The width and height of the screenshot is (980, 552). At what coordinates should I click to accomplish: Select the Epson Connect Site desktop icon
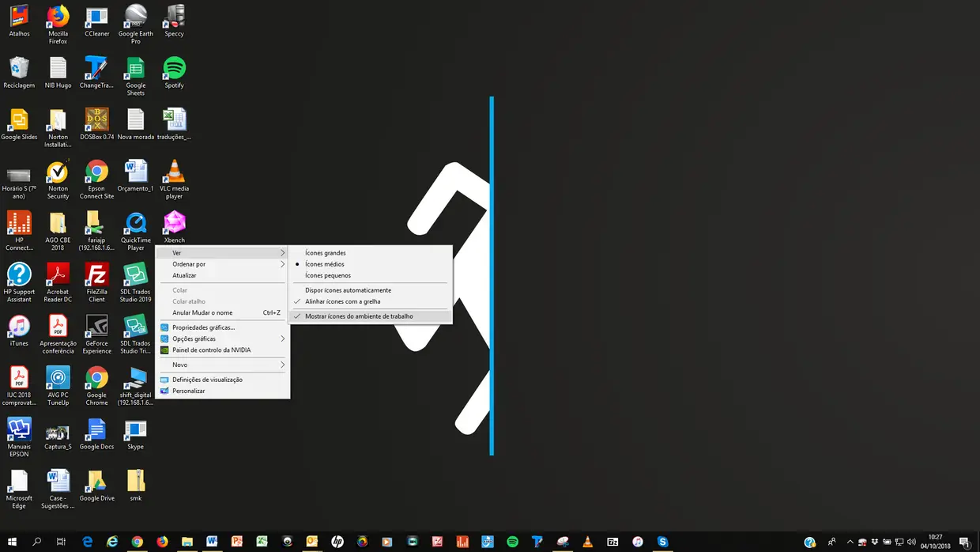coord(96,180)
